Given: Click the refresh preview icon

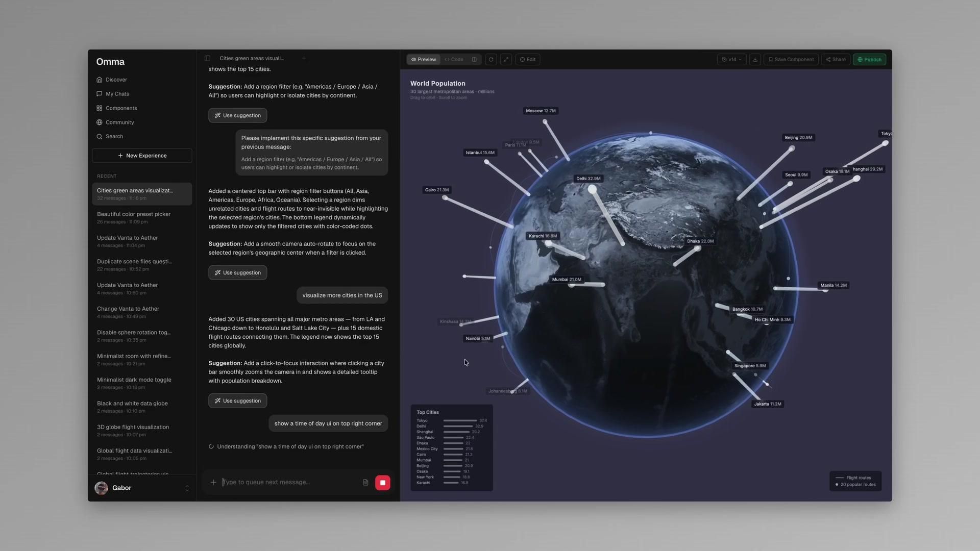Looking at the screenshot, I should point(491,60).
